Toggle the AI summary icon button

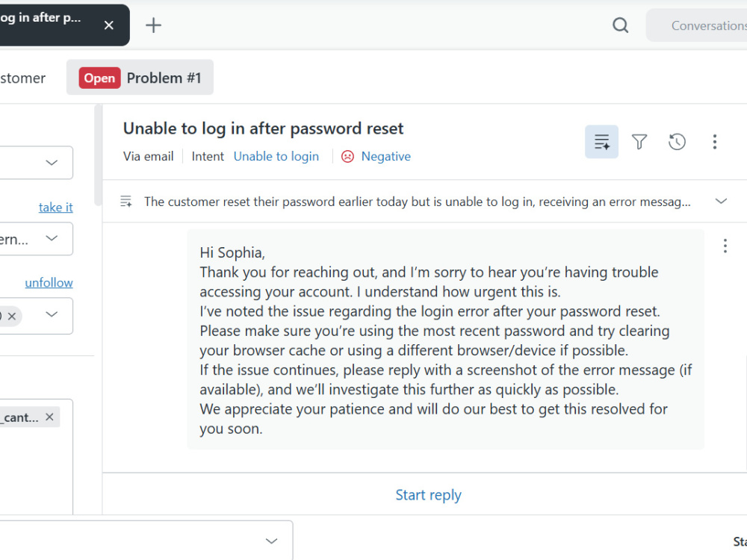601,141
